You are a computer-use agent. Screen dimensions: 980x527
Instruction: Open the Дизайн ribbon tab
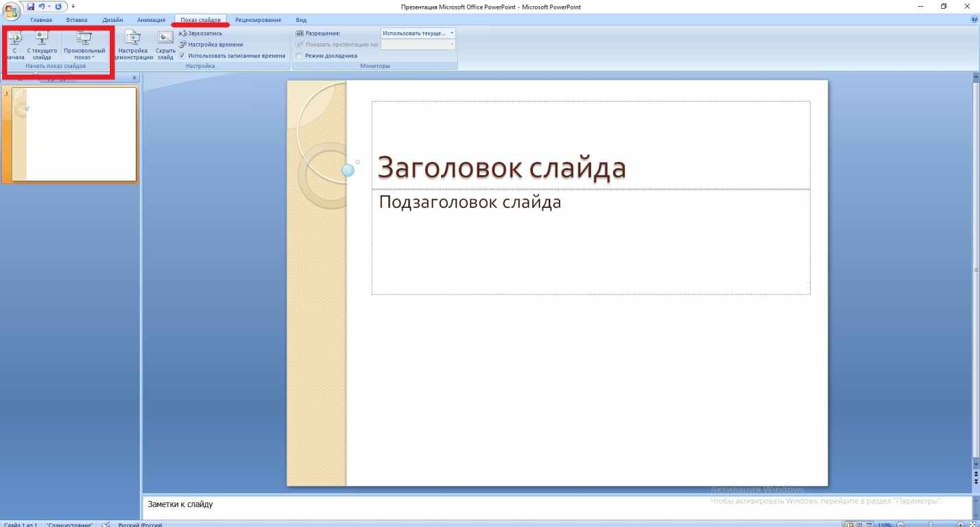[x=112, y=20]
